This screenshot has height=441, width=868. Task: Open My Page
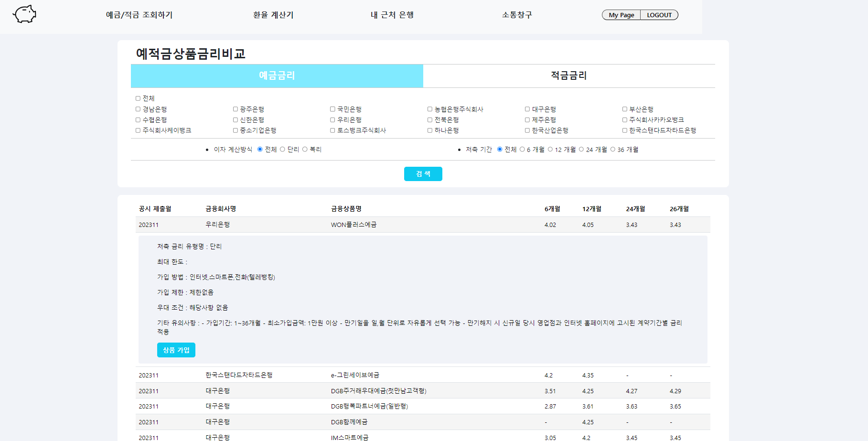pos(621,15)
